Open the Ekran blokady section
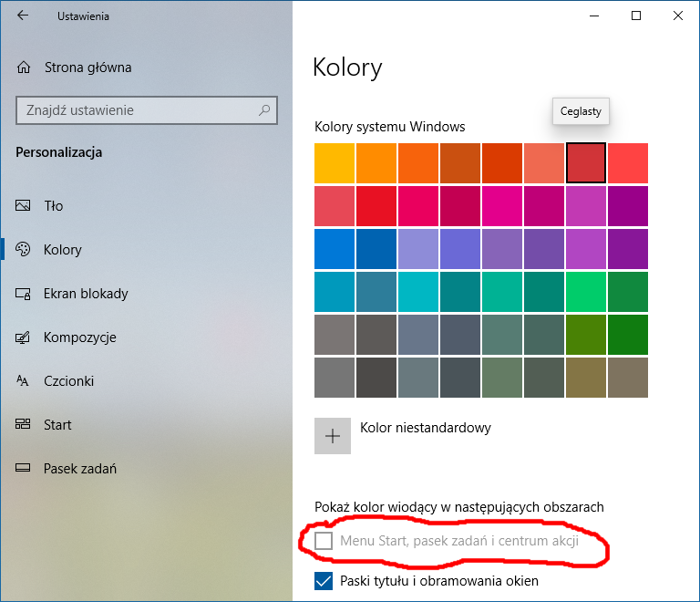Screen dimensions: 700x602 click(86, 294)
